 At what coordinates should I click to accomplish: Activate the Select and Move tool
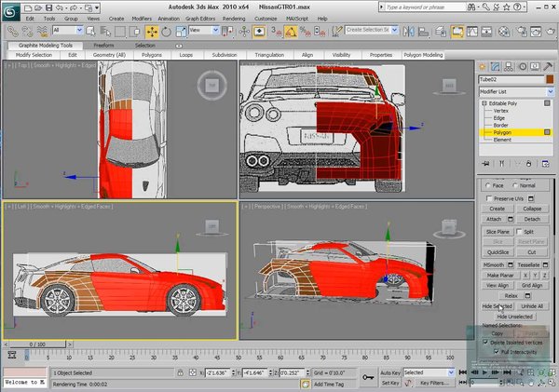click(x=152, y=32)
